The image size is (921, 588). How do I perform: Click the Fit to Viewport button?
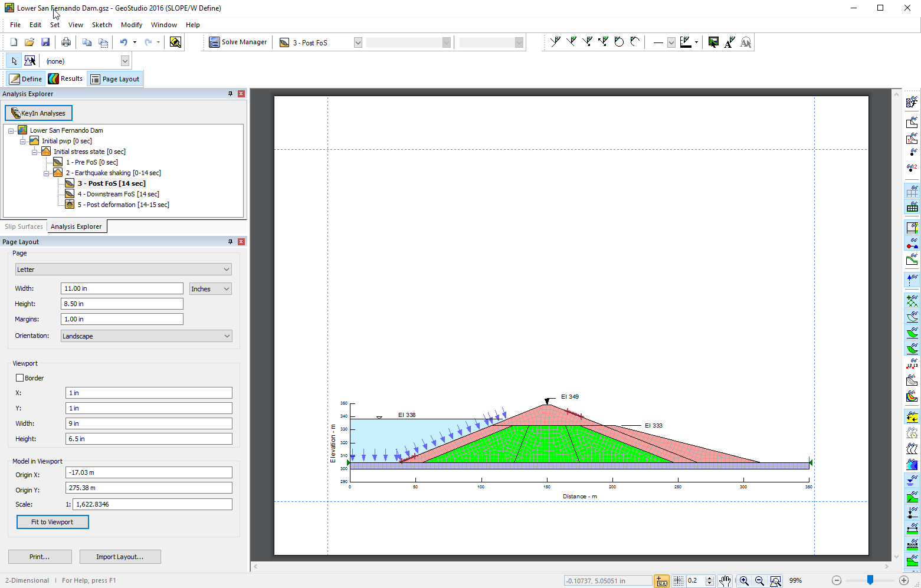[x=53, y=522]
